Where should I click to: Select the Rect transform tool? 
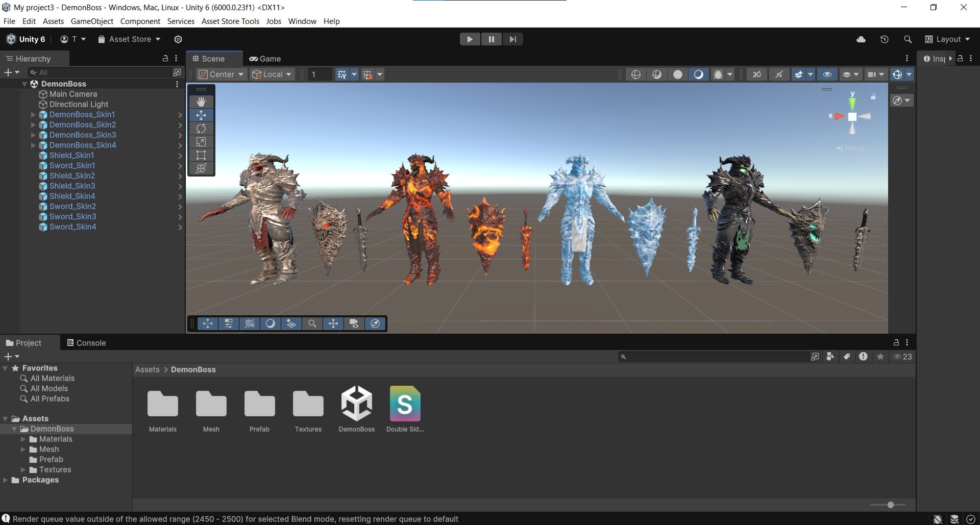201,155
